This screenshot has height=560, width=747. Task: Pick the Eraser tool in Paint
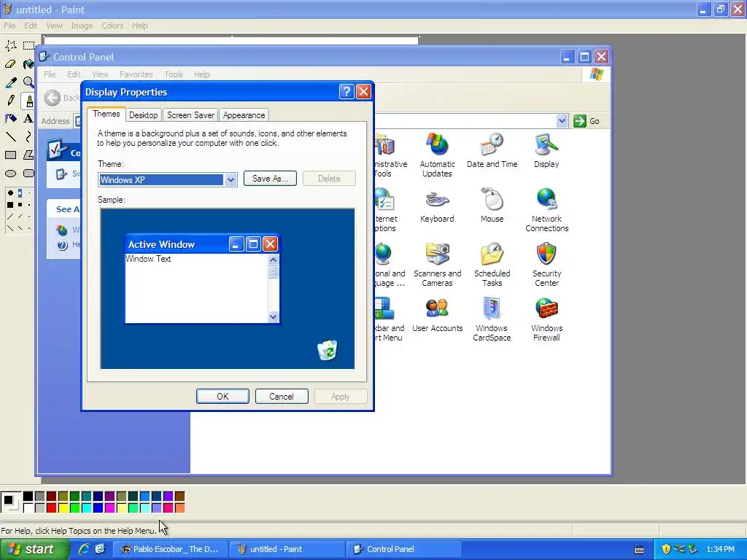[10, 64]
